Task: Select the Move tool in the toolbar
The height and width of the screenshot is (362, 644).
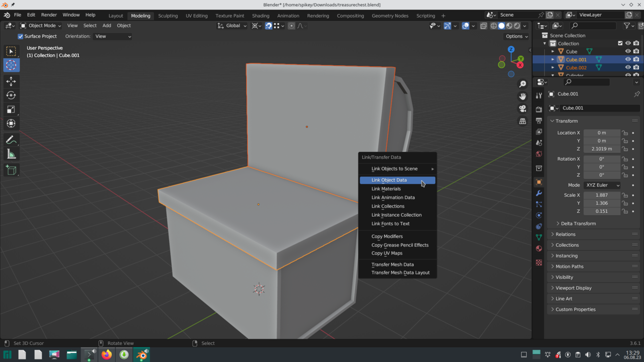Action: point(11,81)
